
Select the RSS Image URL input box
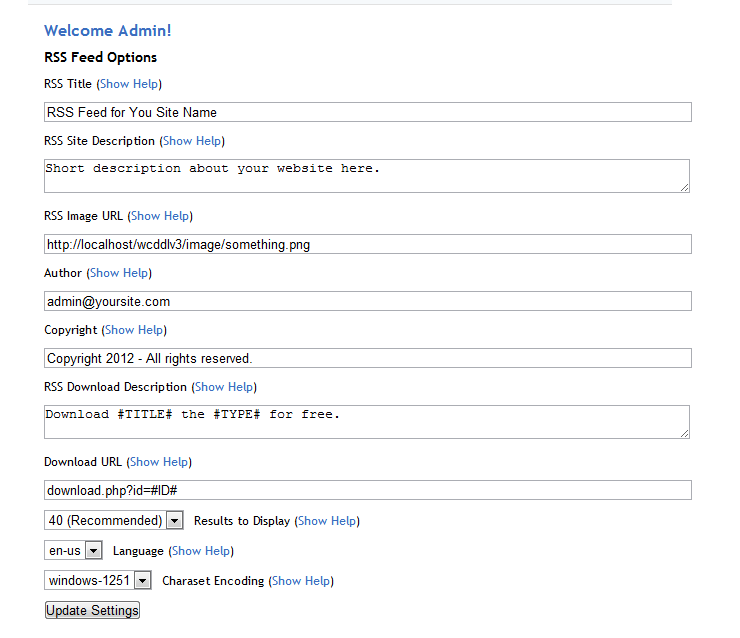point(367,244)
